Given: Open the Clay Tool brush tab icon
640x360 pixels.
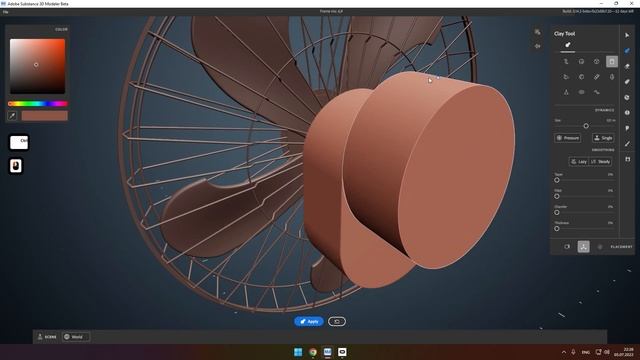Looking at the screenshot, I should tap(568, 45).
